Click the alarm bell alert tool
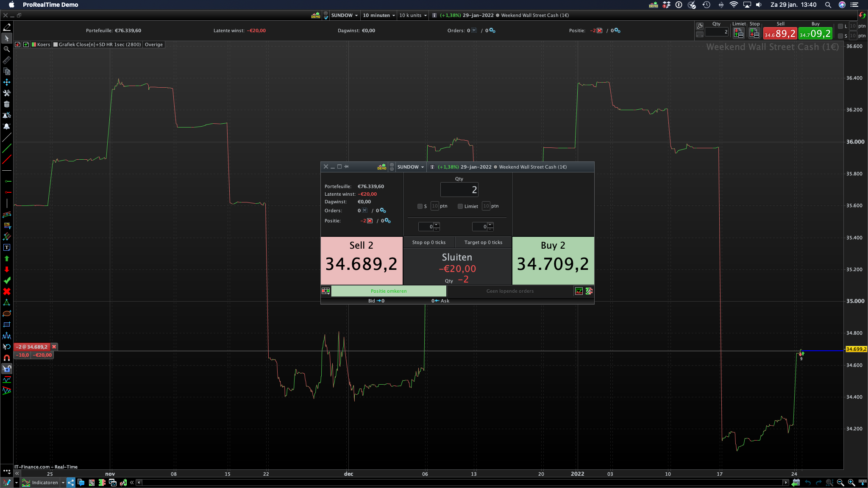Image resolution: width=868 pixels, height=488 pixels. pyautogui.click(x=7, y=126)
